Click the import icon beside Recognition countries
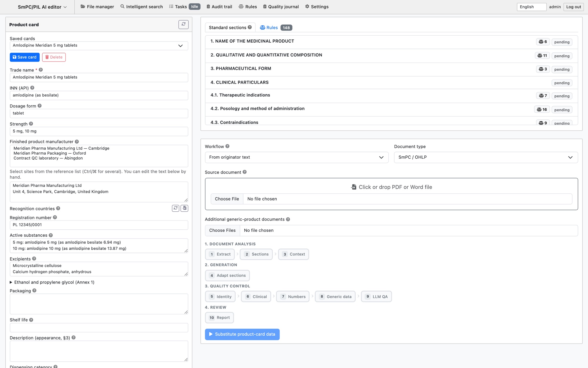The height and width of the screenshot is (368, 588). (184, 208)
